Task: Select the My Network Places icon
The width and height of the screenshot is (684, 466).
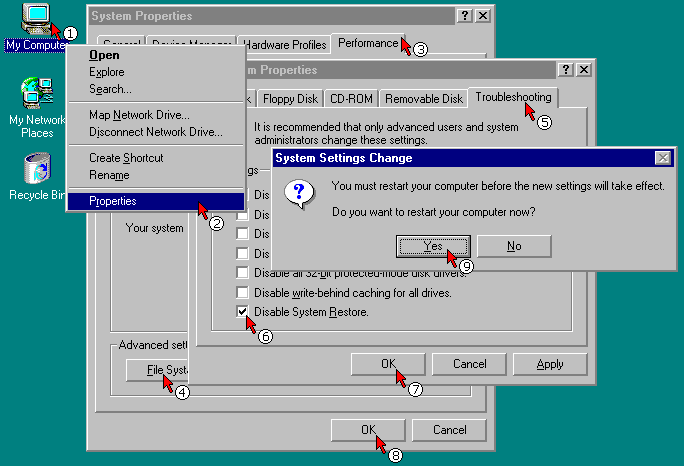Action: coord(37,108)
